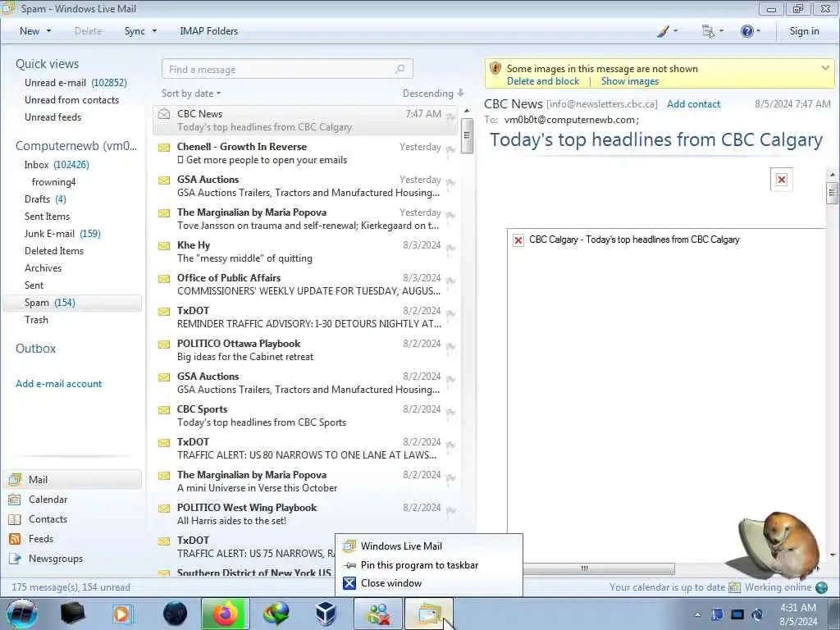Image resolution: width=840 pixels, height=630 pixels.
Task: Click the calendar status icon in status bar
Action: tap(734, 587)
